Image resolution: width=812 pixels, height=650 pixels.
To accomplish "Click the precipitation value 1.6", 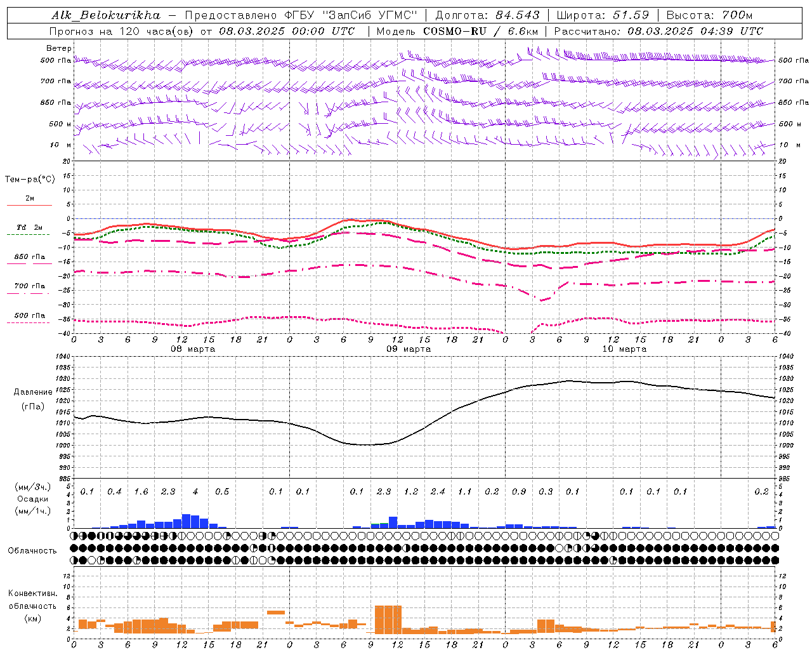I will click(x=141, y=492).
